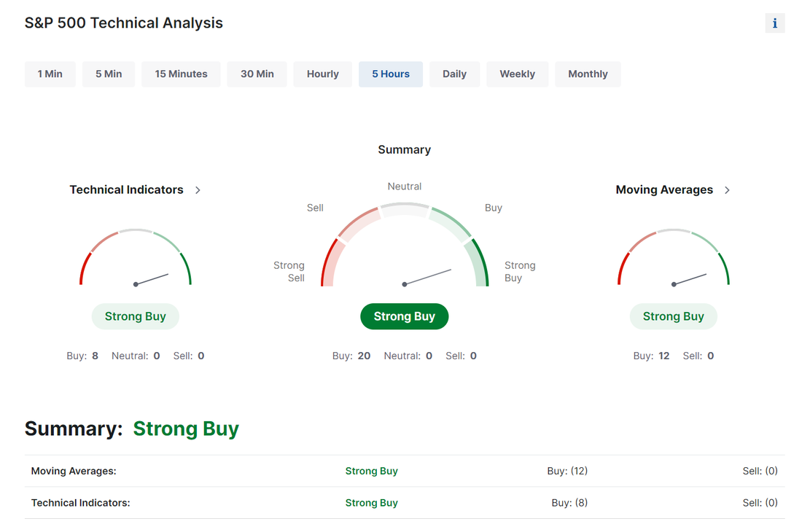Expand Technical Indicators chevron arrow
This screenshot has height=532, width=802.
(x=198, y=190)
